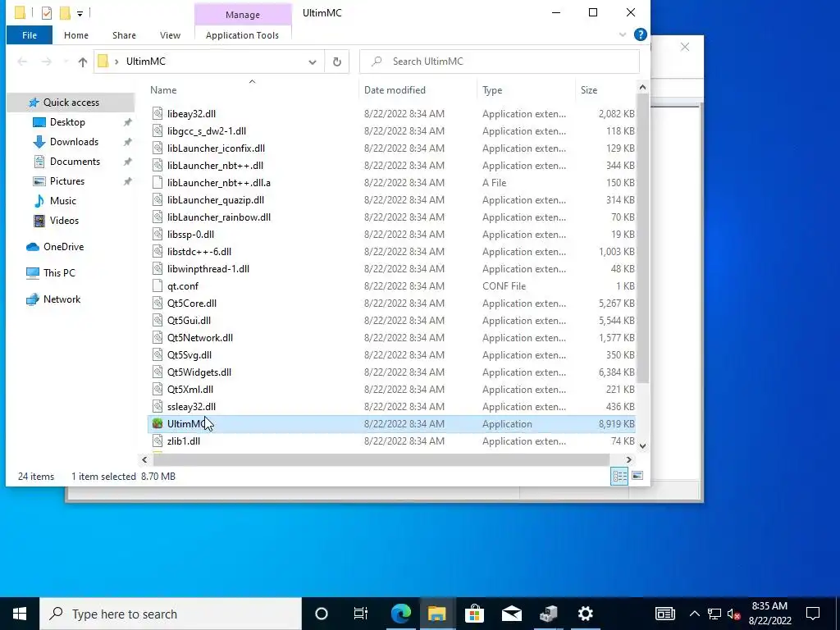Click the zlib1.dll file icon
The image size is (840, 630).
157,441
